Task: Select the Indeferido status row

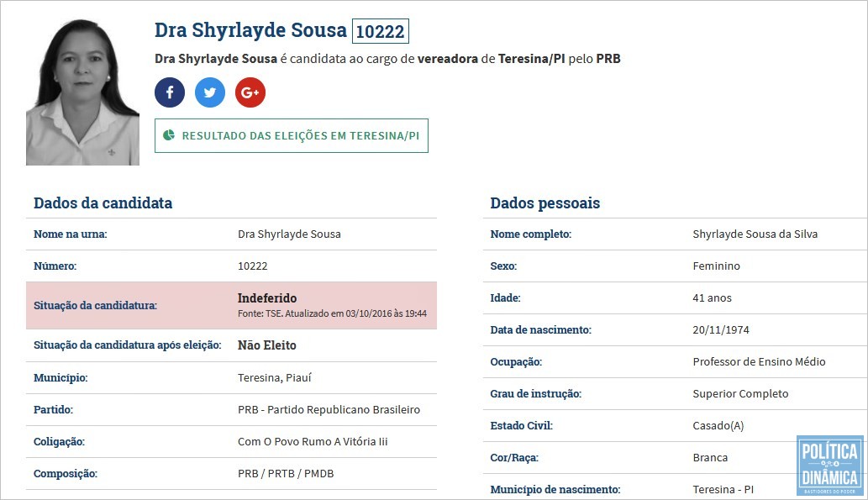Action: coord(231,306)
